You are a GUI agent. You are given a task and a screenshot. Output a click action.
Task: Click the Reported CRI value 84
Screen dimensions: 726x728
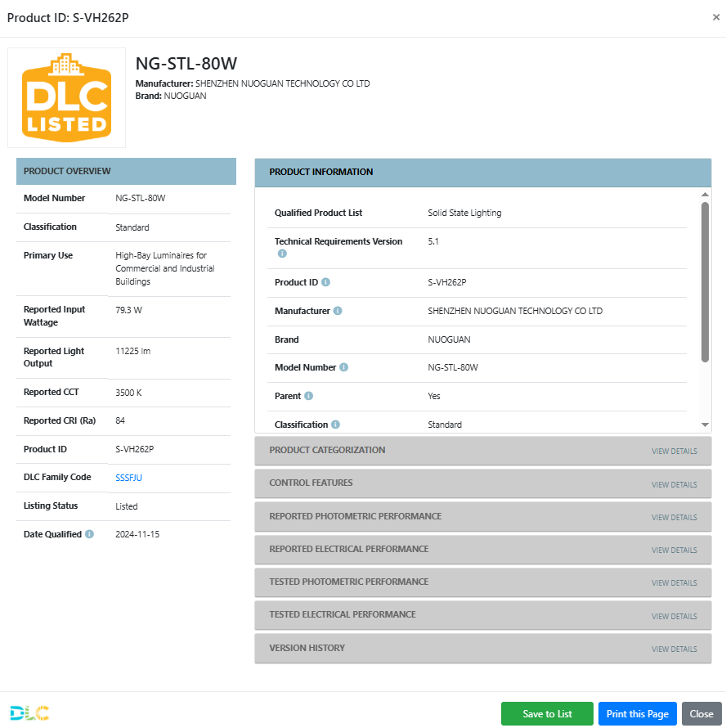[119, 420]
